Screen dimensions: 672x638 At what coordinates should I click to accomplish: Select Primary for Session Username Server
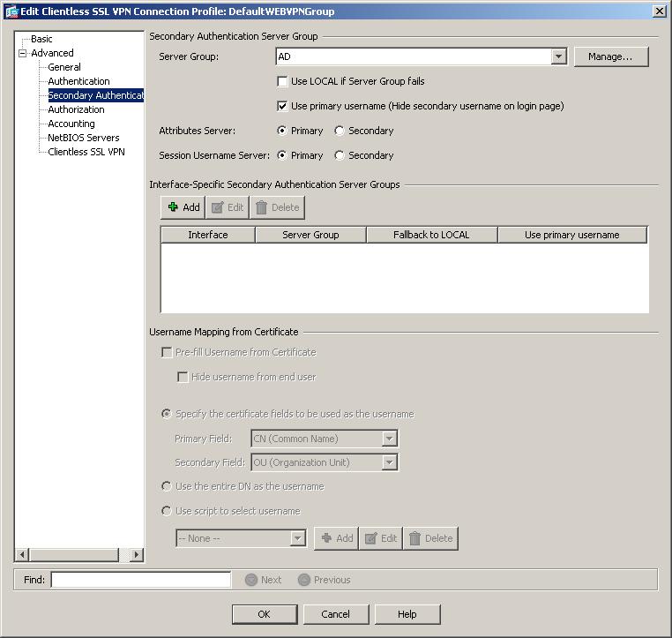[x=282, y=155]
